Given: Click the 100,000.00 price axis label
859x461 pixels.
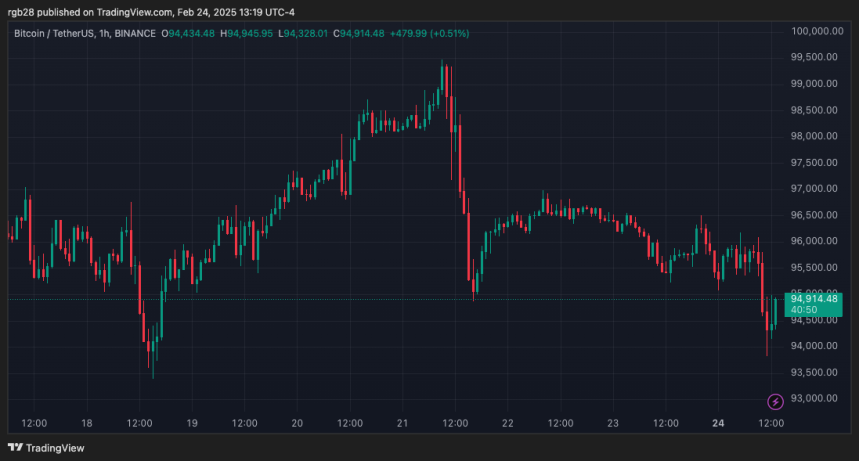Looking at the screenshot, I should 817,31.
